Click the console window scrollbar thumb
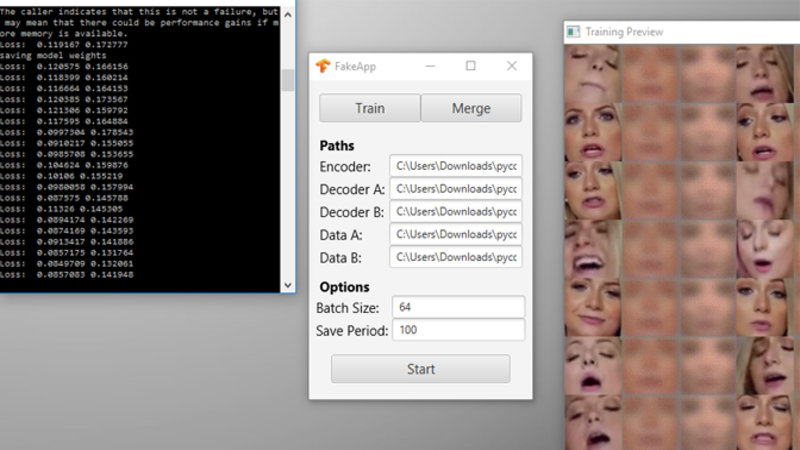 click(288, 78)
